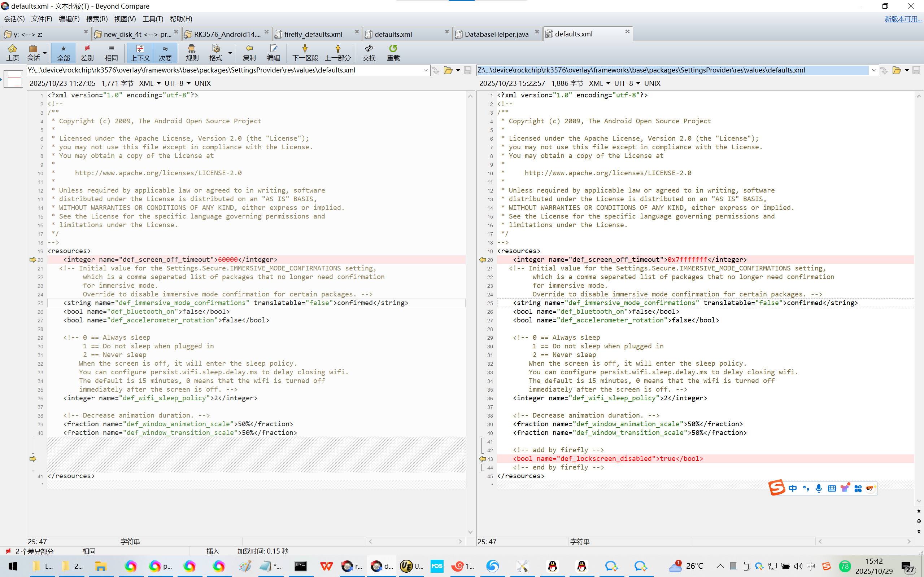Click the Home (主页) toolbar icon
This screenshot has width=924, height=577.
(12, 52)
